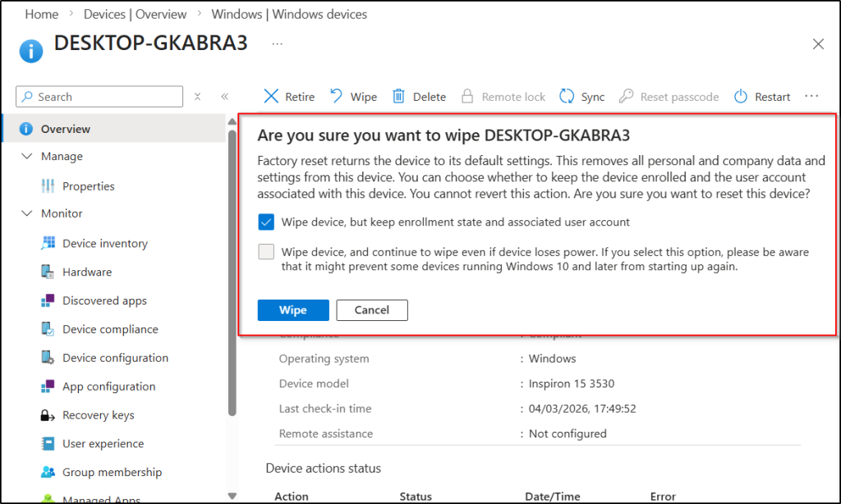
Task: Cancel the wipe confirmation dialog
Action: 371,310
